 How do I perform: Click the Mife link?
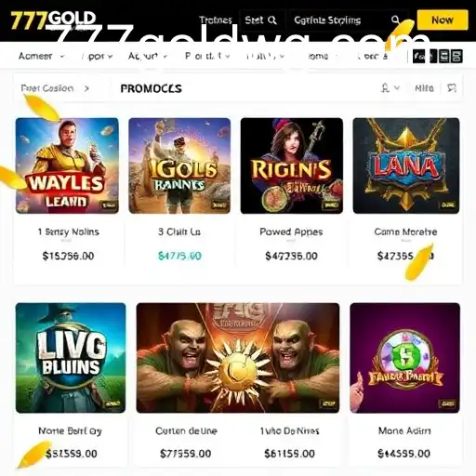point(424,88)
